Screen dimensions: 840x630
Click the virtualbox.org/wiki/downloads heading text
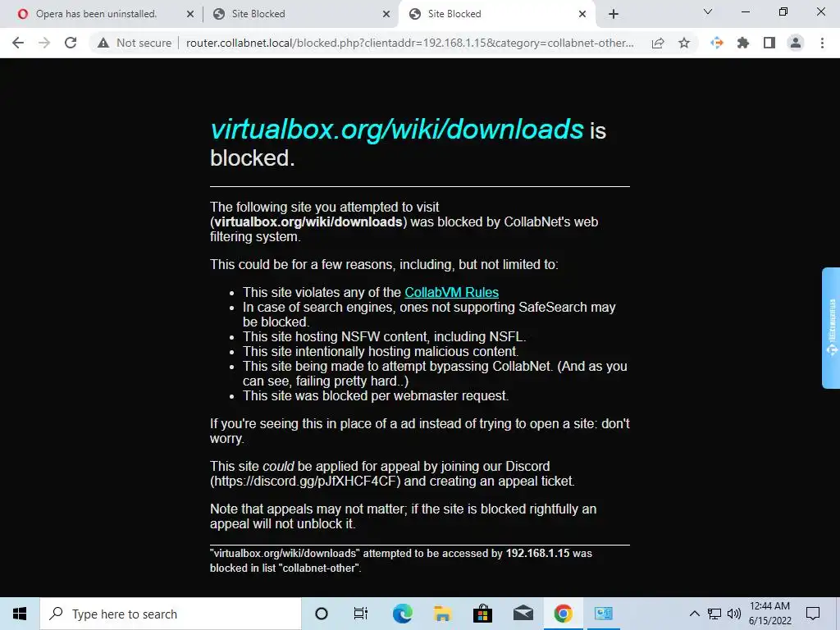coord(397,130)
